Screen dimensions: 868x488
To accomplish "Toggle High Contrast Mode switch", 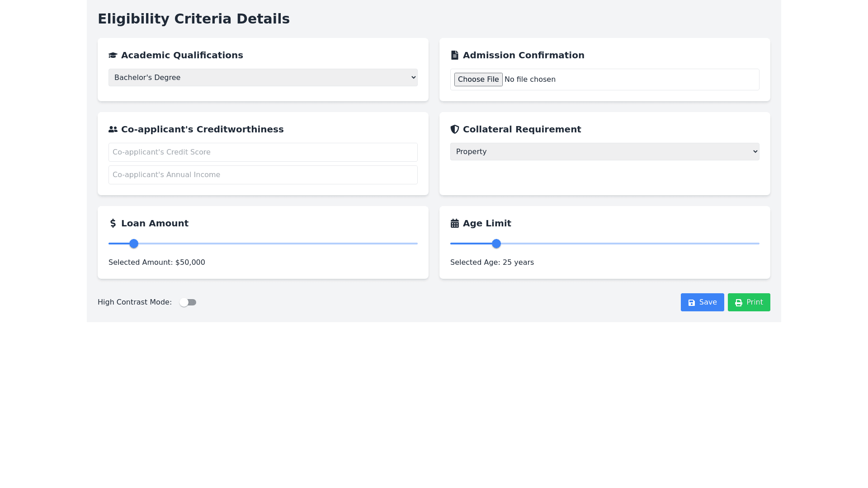I will (x=188, y=302).
